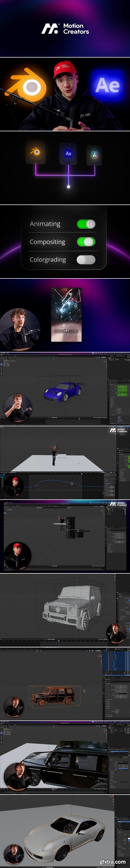Click the "Colorgrading" label text

[48, 260]
